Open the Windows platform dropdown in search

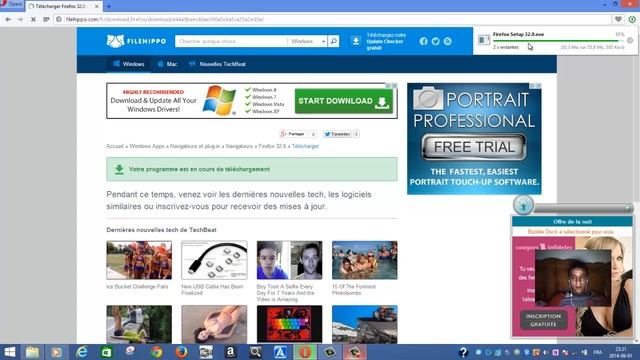307,41
